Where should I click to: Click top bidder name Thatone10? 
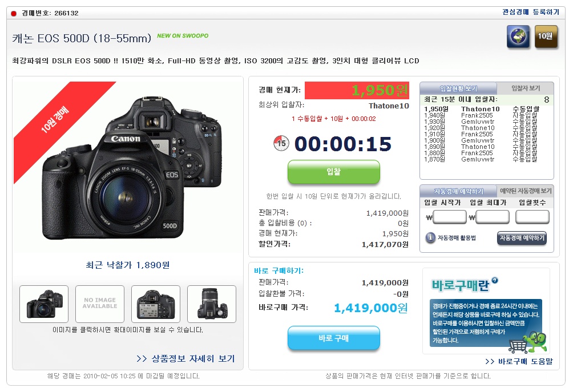389,106
